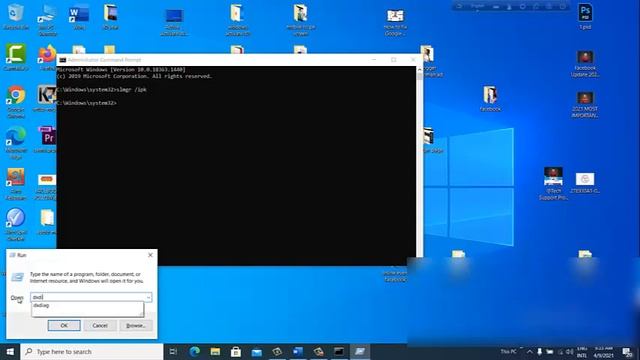Open the Windows Start menu

coord(10,351)
